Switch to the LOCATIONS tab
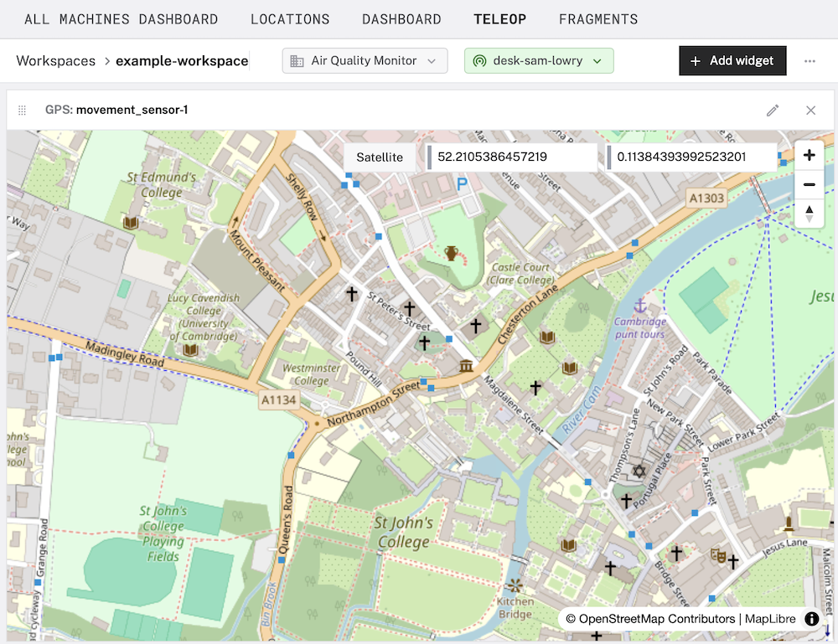 click(x=290, y=18)
